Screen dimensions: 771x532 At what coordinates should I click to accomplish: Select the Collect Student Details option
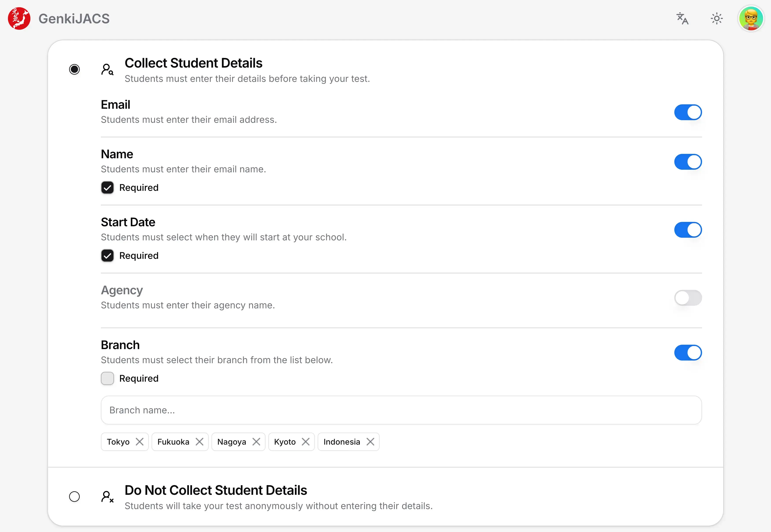coord(74,69)
